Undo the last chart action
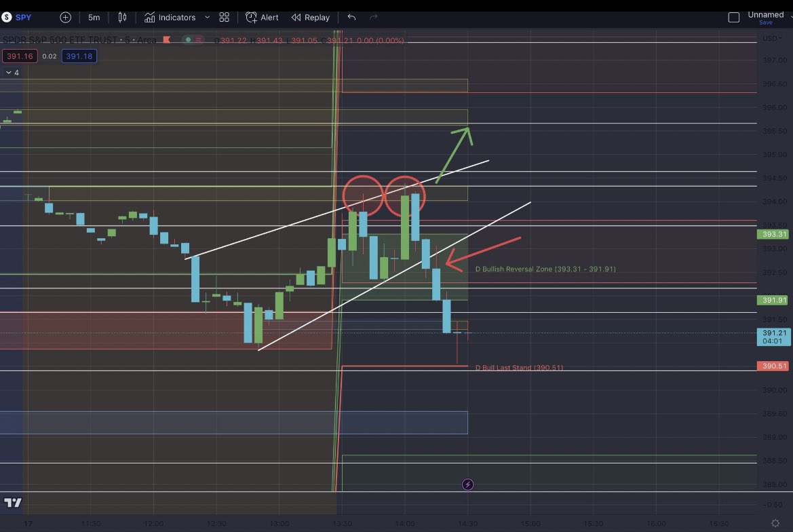Viewport: 793px width, 532px height. [x=351, y=17]
